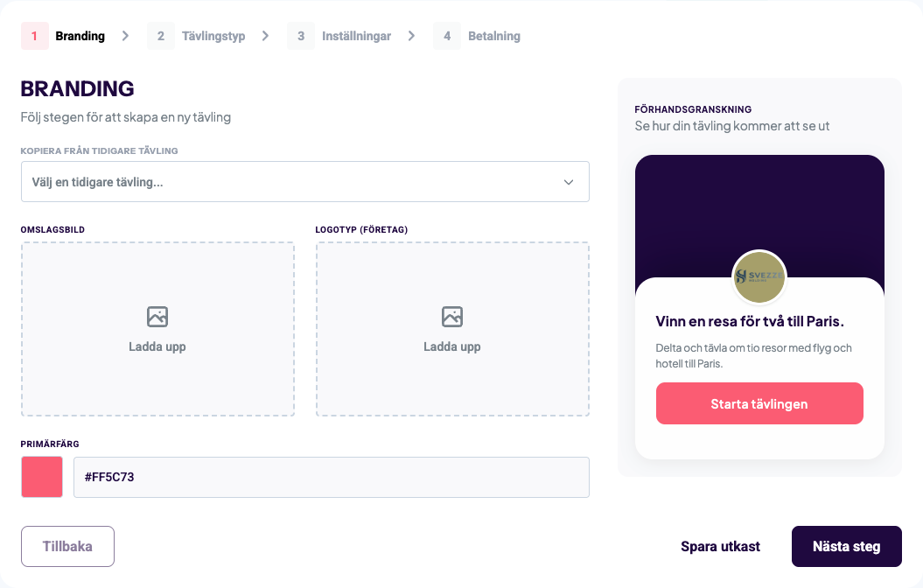Click the step 1 number badge
923x588 pixels.
pyautogui.click(x=34, y=36)
